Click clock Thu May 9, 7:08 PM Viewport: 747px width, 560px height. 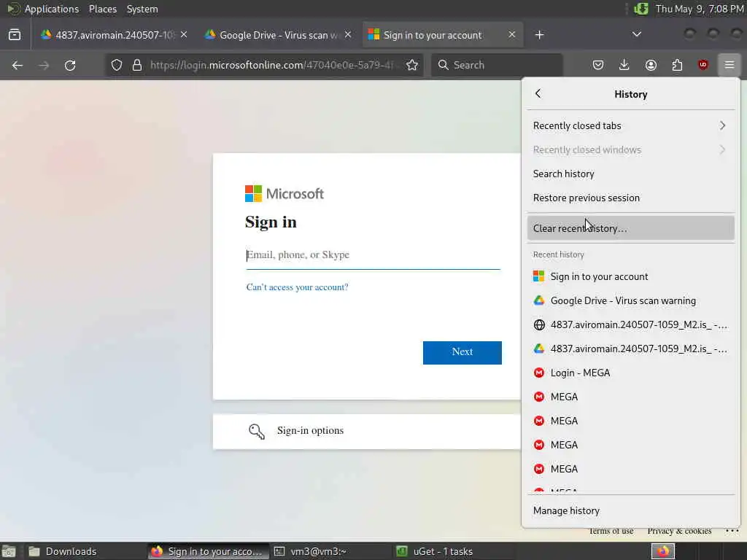(x=700, y=9)
